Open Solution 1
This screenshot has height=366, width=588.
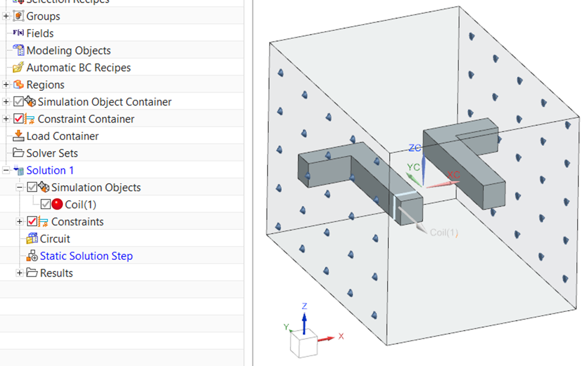tap(49, 170)
